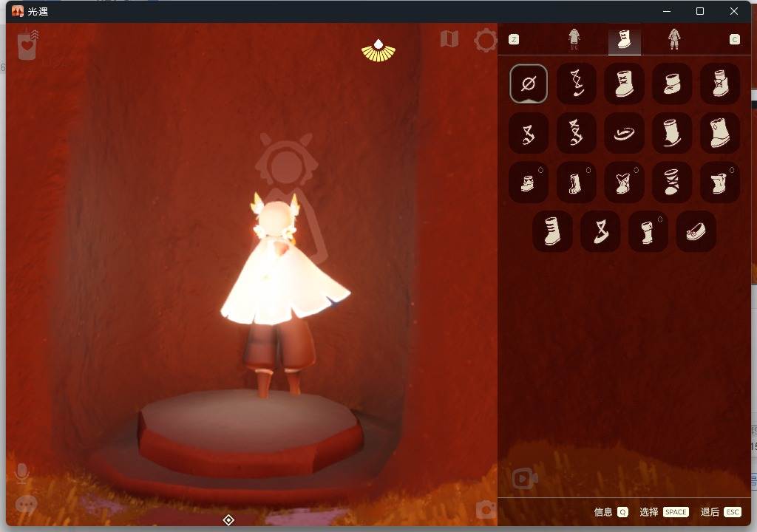Equip the cross-laced boot in the top row
This screenshot has height=532, width=757.
click(x=624, y=83)
